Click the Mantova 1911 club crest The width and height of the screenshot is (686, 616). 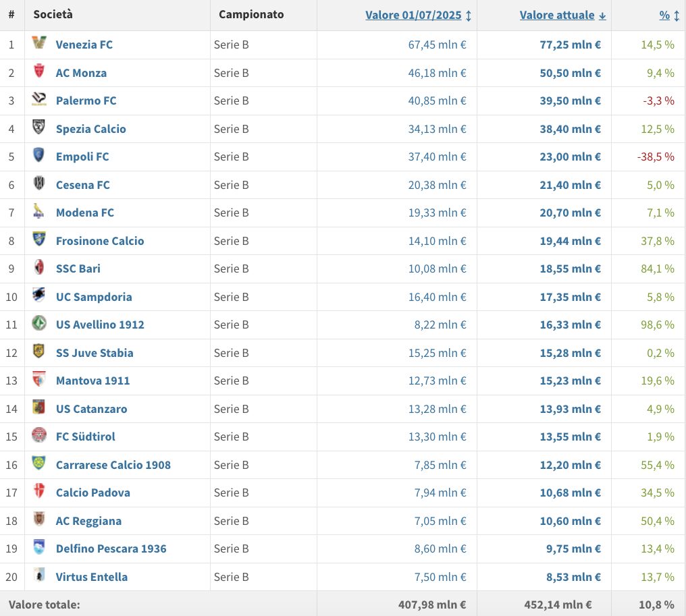point(39,379)
